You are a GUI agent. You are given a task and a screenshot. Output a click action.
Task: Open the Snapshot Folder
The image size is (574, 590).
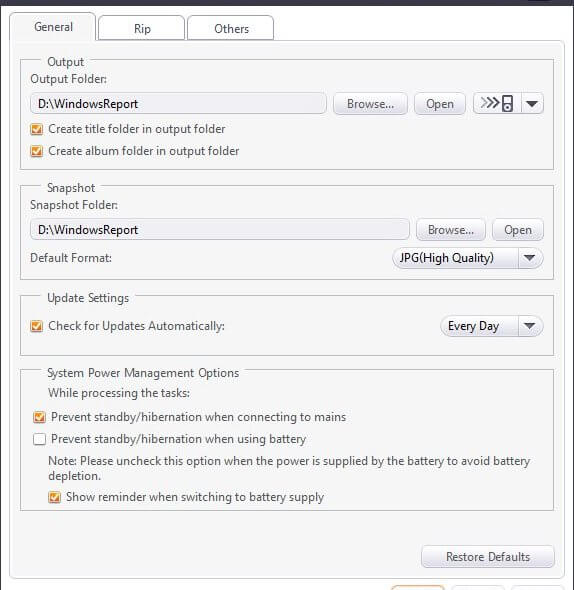pyautogui.click(x=518, y=230)
